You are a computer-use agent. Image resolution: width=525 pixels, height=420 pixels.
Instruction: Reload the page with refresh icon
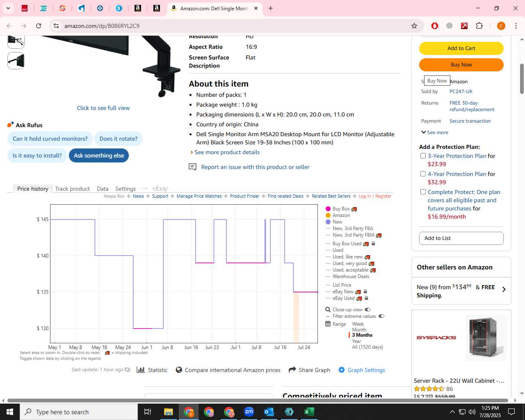[x=39, y=26]
